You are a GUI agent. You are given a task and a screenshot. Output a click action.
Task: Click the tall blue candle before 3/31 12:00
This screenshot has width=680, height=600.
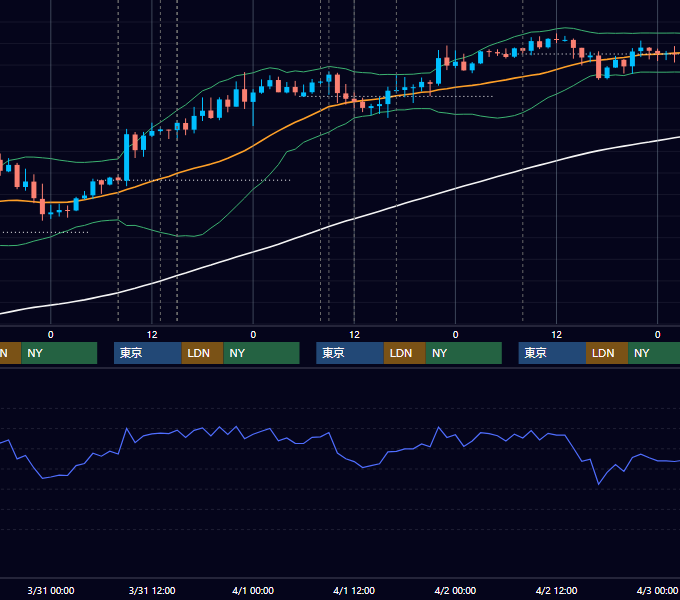[x=127, y=157]
